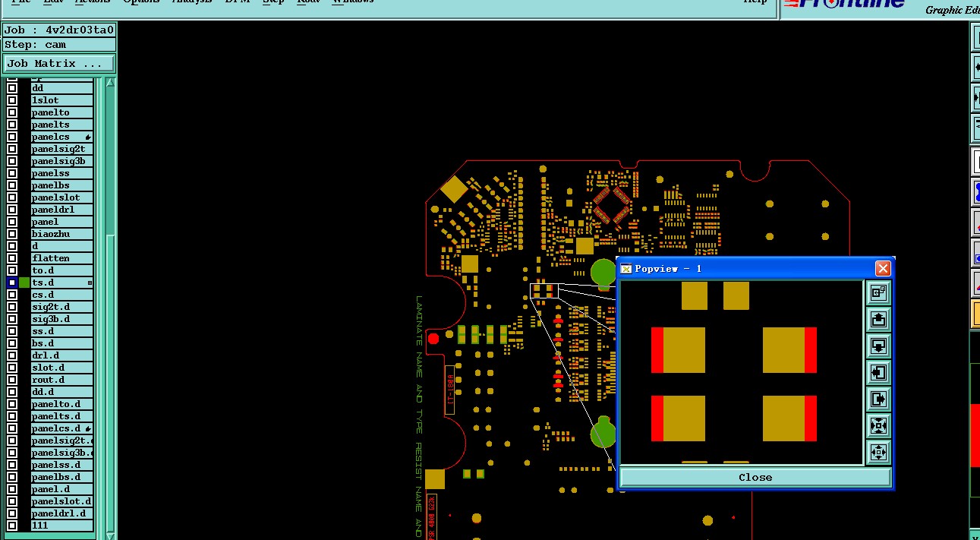Select the to.d layer name
This screenshot has width=980, height=540.
pyautogui.click(x=62, y=270)
